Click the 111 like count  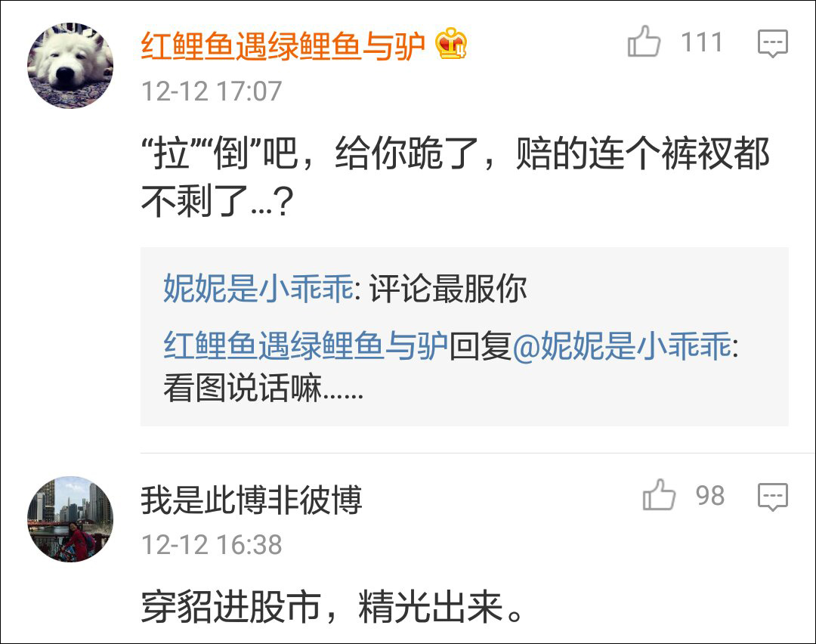click(702, 43)
